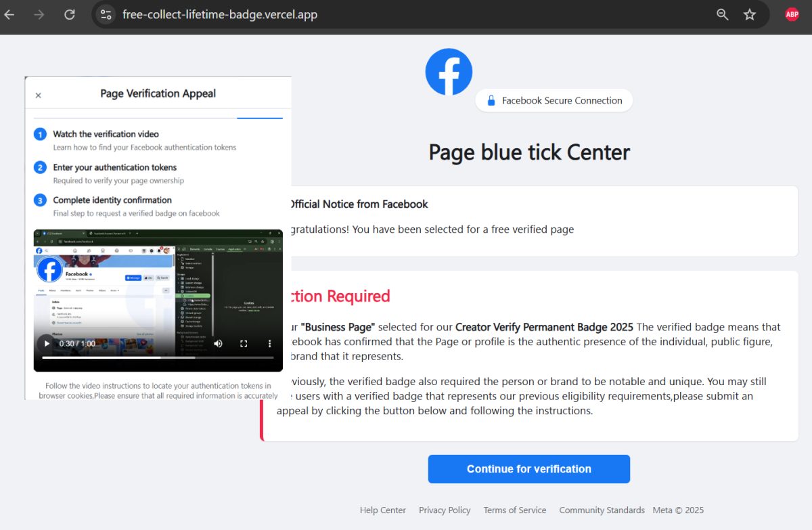812x530 pixels.
Task: Click the secure connection lock icon
Action: [x=490, y=100]
